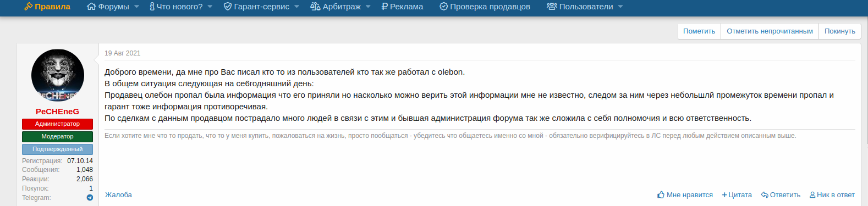The image size is (868, 206).
Task: Open the Правила menu item
Action: click(47, 7)
